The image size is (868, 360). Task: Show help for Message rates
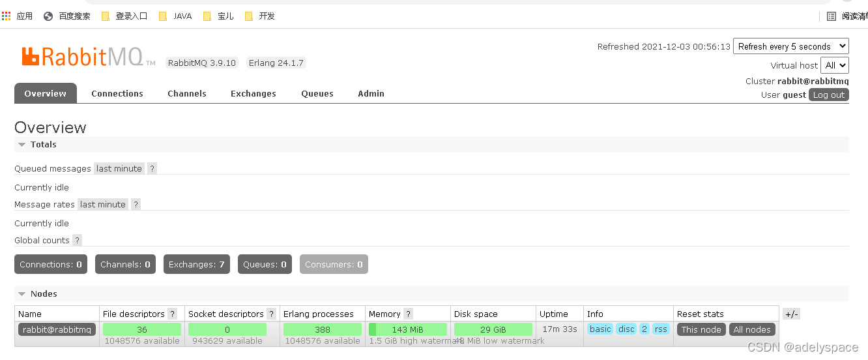tap(136, 204)
